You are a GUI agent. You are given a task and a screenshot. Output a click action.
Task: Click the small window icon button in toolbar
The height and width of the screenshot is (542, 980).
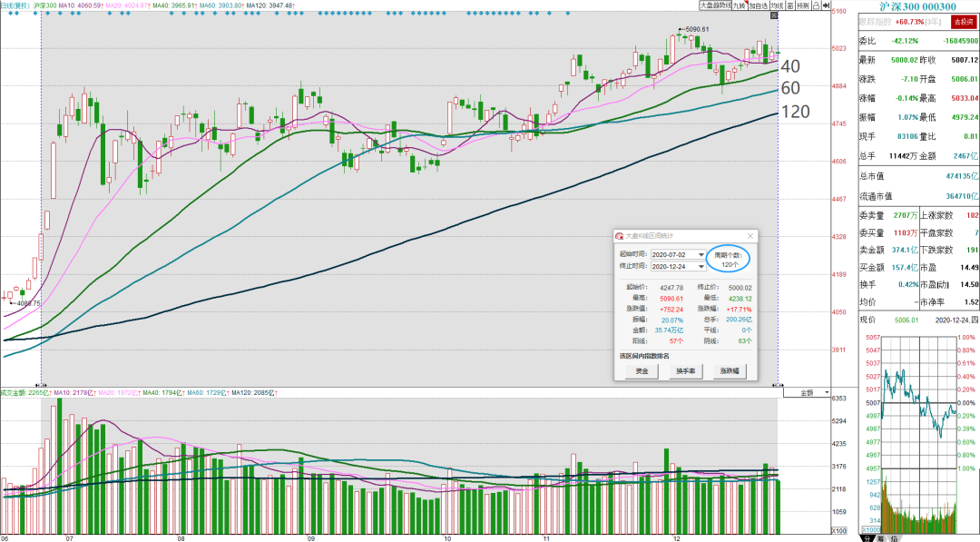[x=790, y=5]
